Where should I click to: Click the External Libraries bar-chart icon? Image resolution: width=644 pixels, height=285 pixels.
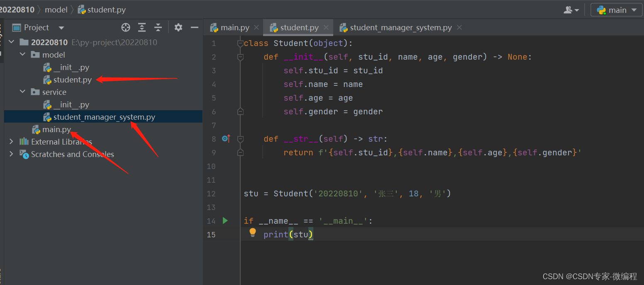point(24,142)
